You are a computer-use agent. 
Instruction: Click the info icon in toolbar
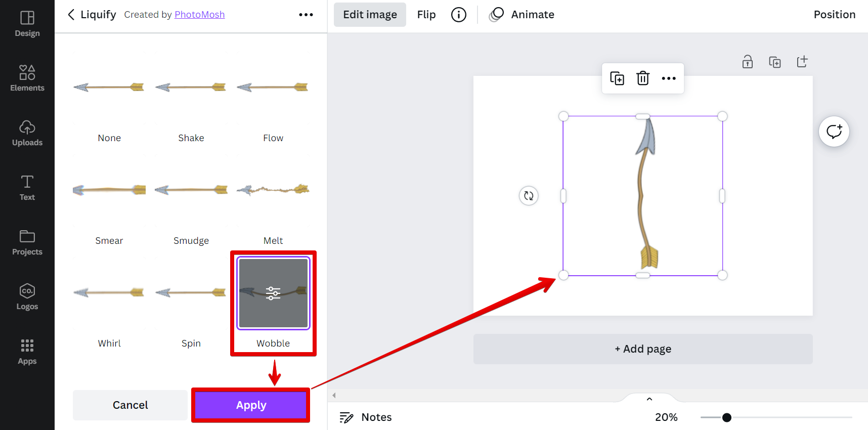(459, 15)
